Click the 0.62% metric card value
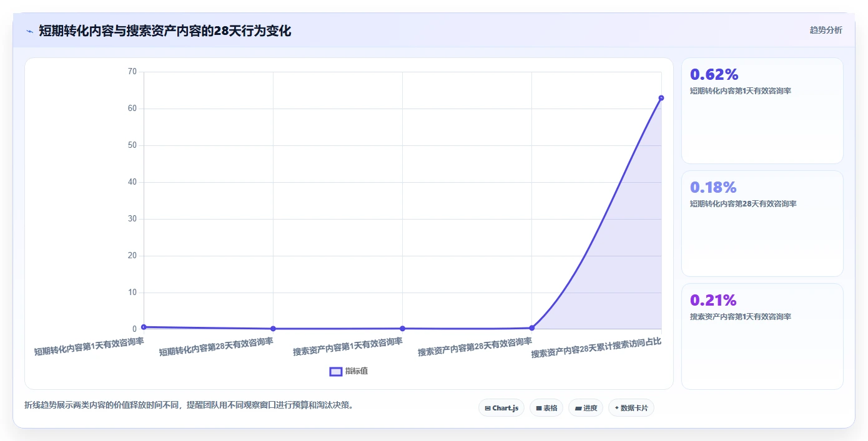Screen dimensions: 868x441 (x=714, y=74)
